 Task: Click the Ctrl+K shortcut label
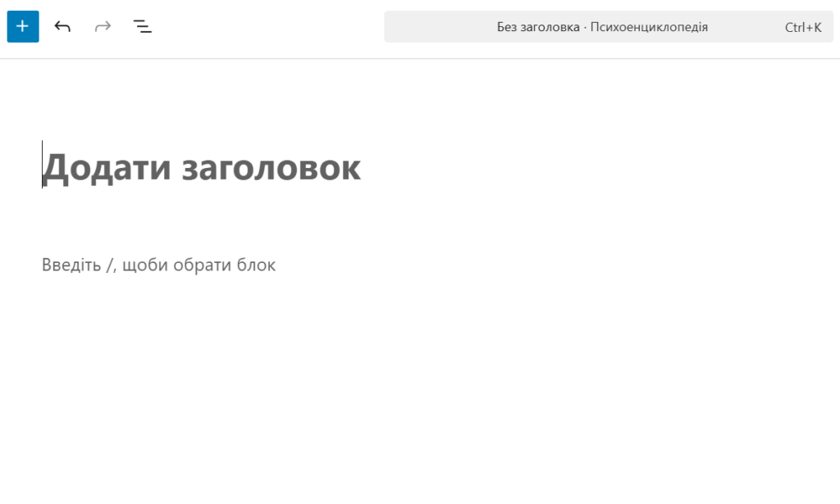pyautogui.click(x=802, y=27)
